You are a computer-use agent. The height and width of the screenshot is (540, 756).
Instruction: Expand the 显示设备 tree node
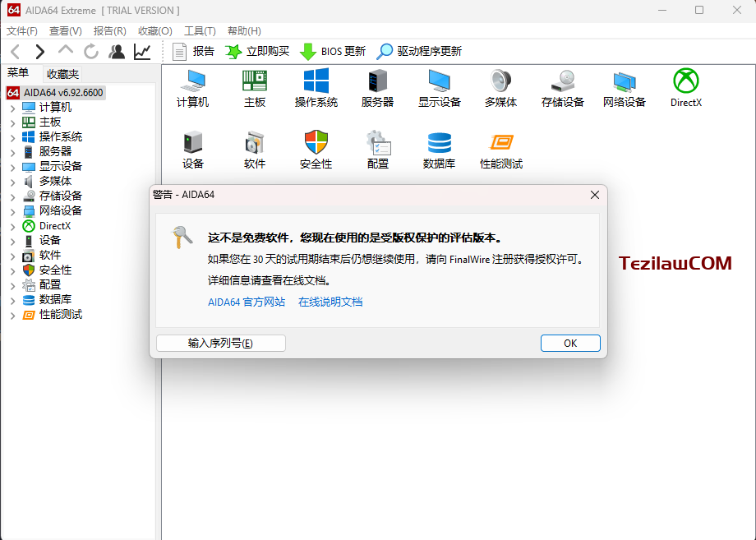click(13, 168)
